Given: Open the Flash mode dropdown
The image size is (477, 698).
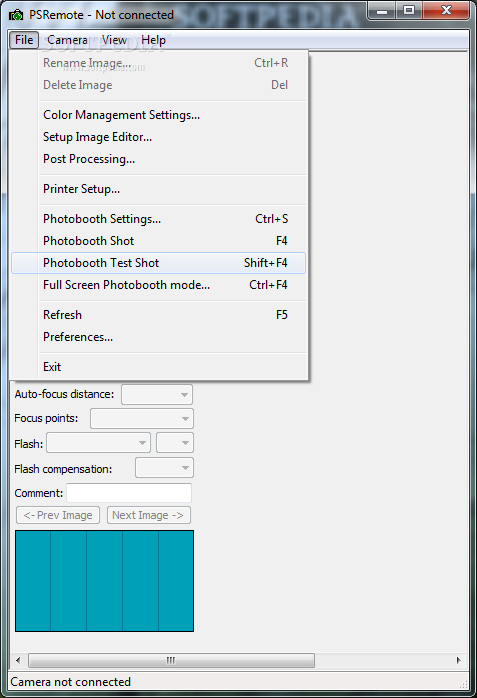Looking at the screenshot, I should (x=98, y=443).
